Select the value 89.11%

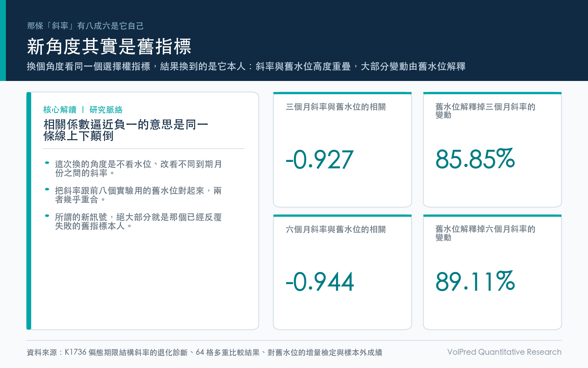click(x=475, y=282)
